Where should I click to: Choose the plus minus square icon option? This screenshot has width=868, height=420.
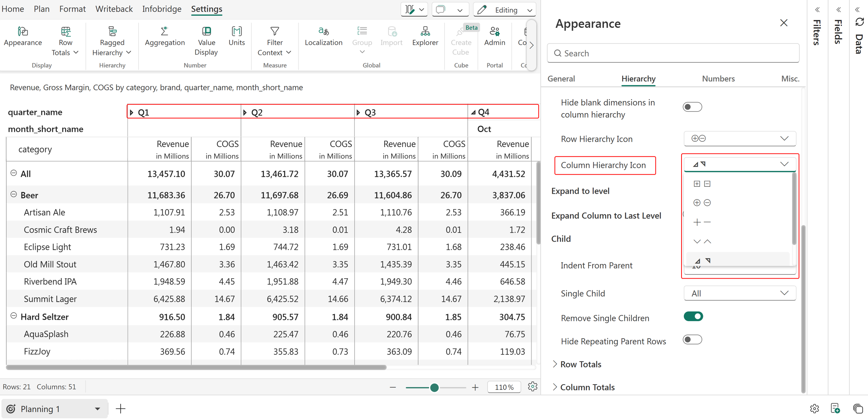tap(702, 184)
